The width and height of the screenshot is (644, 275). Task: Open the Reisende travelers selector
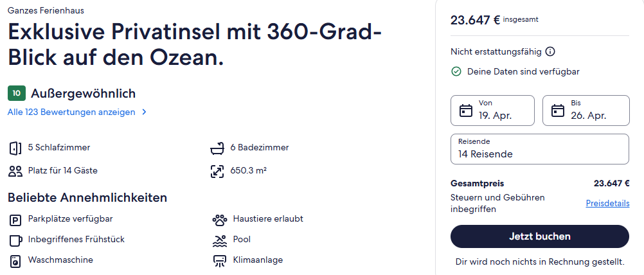tap(540, 149)
